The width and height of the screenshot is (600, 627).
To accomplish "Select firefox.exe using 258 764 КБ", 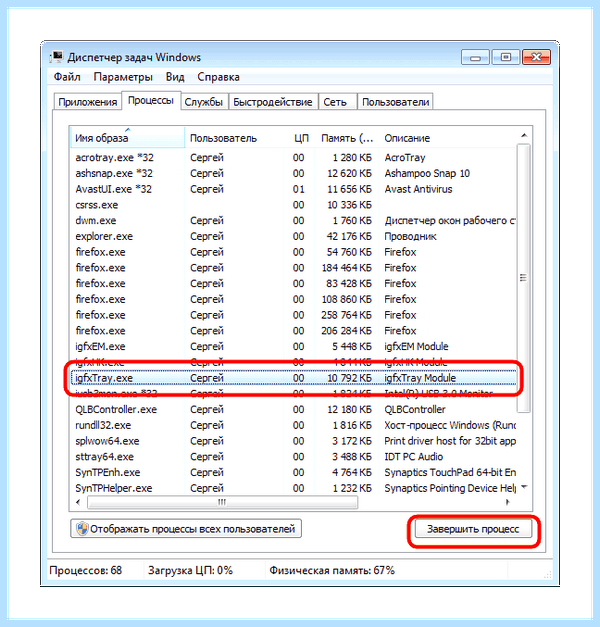I will pos(293,315).
